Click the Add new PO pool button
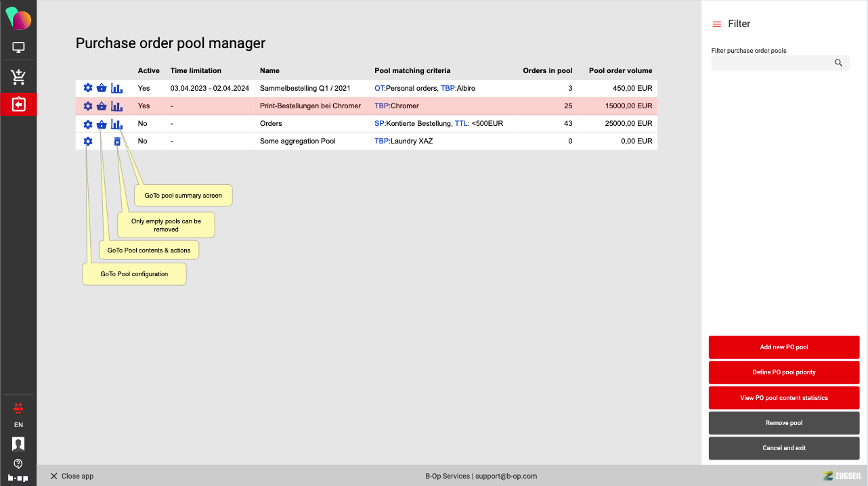The height and width of the screenshot is (486, 868). [x=783, y=347]
